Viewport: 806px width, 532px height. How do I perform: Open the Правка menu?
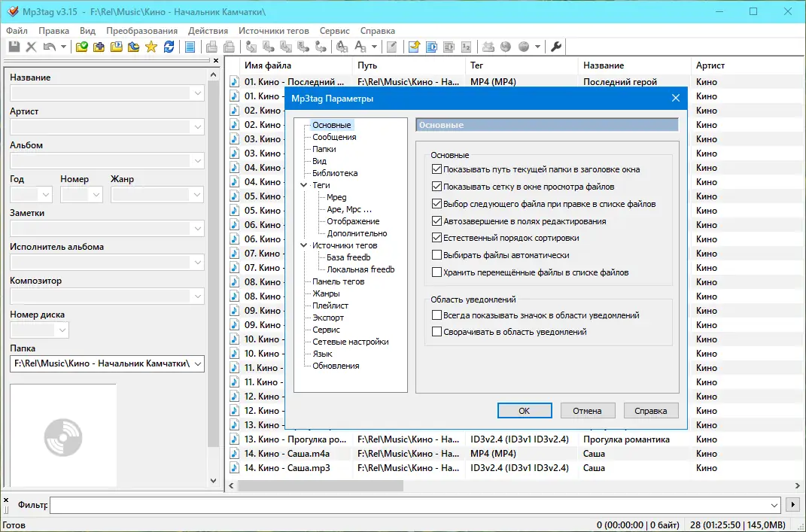click(x=53, y=31)
